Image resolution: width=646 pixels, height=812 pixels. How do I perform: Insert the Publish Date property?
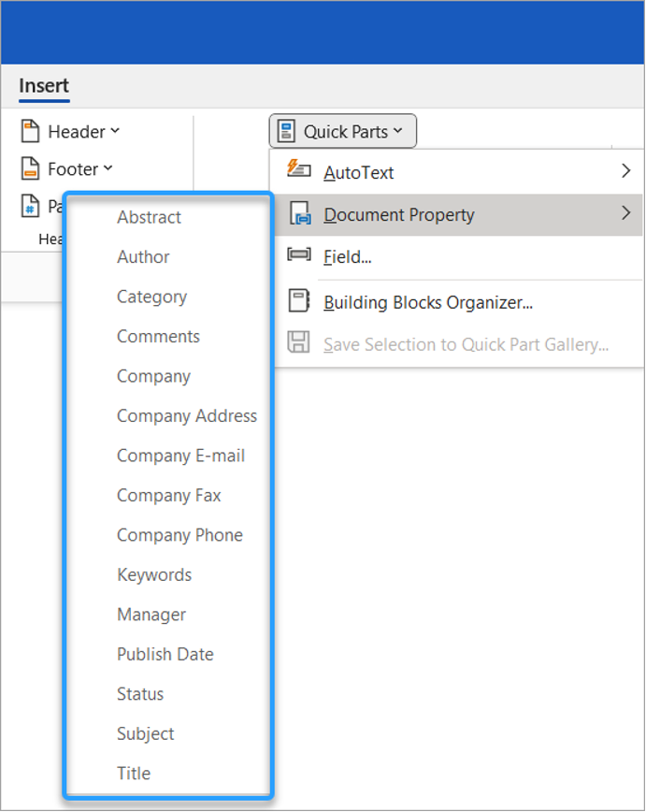[x=165, y=654]
